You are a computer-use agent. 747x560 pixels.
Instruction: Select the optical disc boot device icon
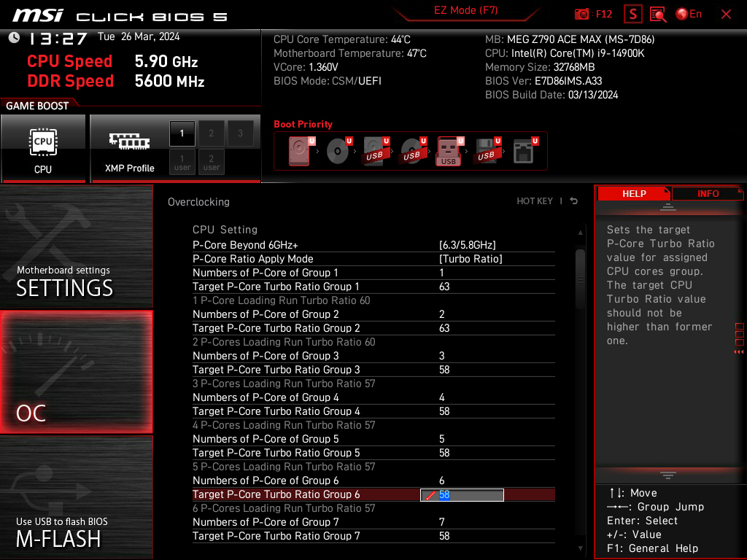(x=338, y=151)
